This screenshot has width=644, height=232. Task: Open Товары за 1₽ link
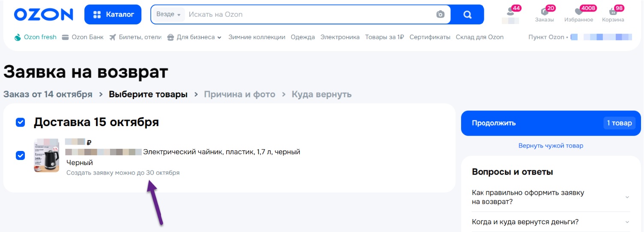point(385,37)
